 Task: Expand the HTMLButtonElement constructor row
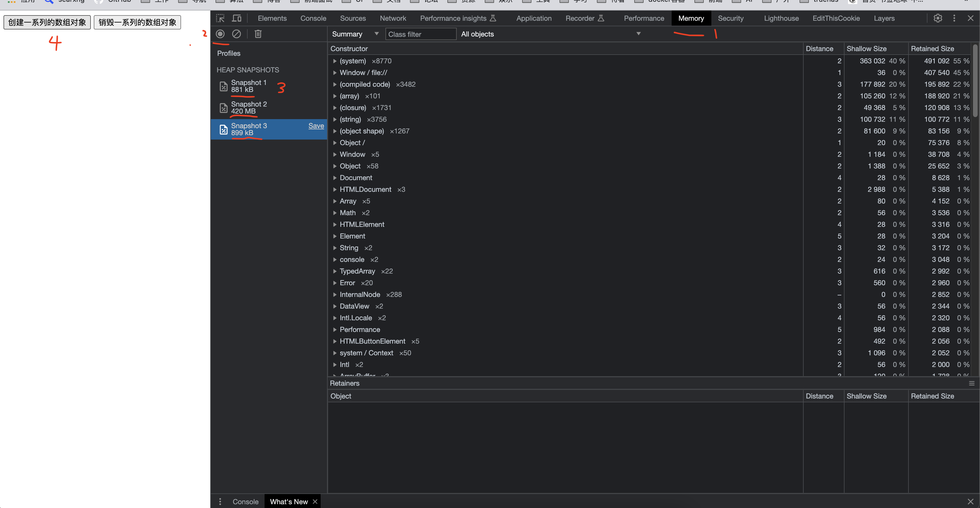coord(335,341)
